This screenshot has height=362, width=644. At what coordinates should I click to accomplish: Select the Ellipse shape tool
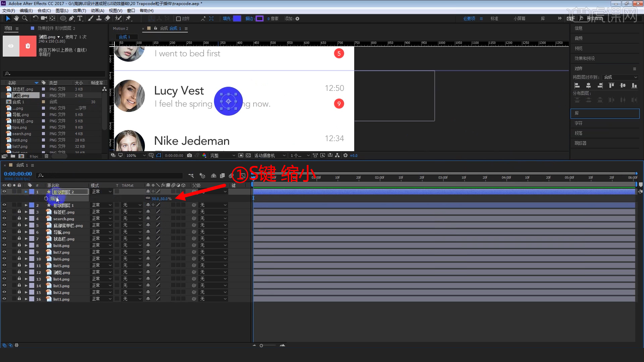63,18
